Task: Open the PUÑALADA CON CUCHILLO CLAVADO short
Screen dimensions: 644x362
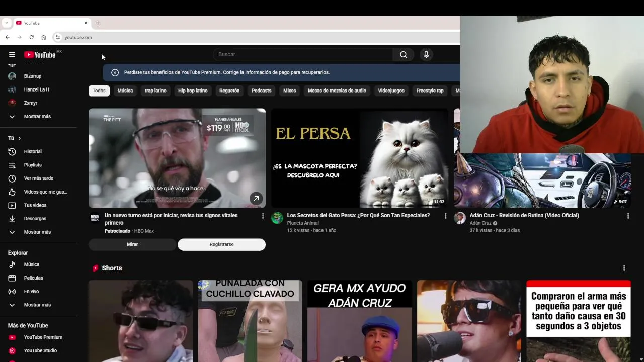Action: 250,321
